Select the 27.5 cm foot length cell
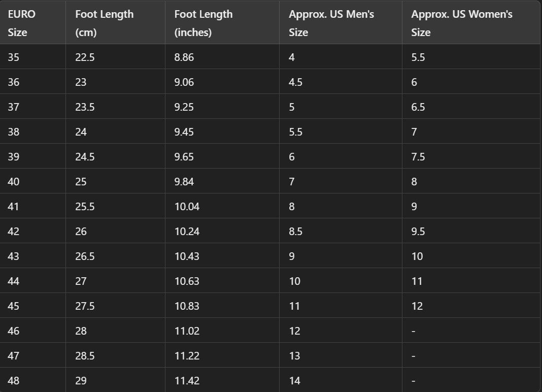Viewport: 542px width, 392px height. pos(85,306)
